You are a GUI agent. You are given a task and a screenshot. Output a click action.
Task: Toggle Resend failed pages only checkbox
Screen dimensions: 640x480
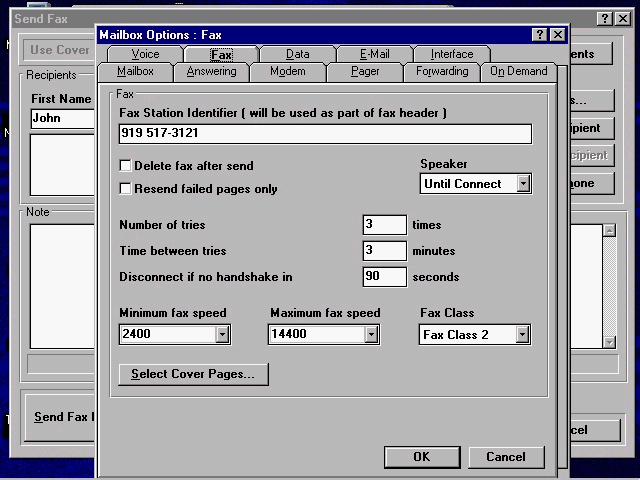pos(126,188)
